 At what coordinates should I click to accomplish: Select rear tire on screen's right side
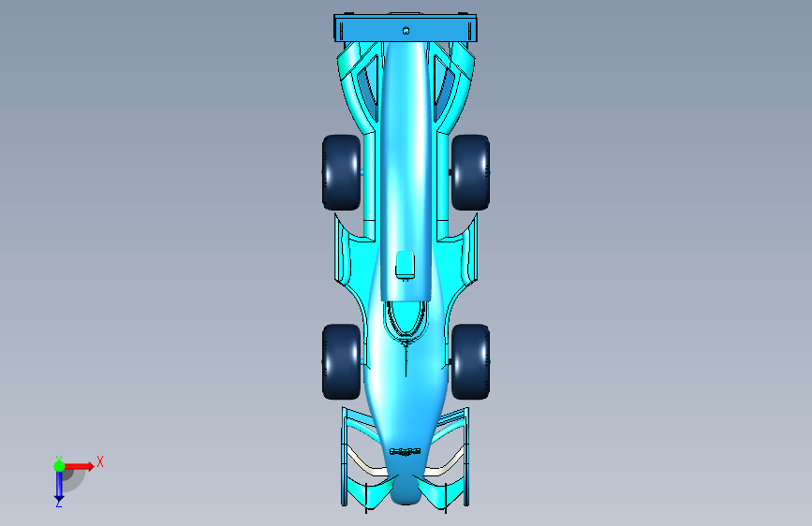pyautogui.click(x=470, y=172)
